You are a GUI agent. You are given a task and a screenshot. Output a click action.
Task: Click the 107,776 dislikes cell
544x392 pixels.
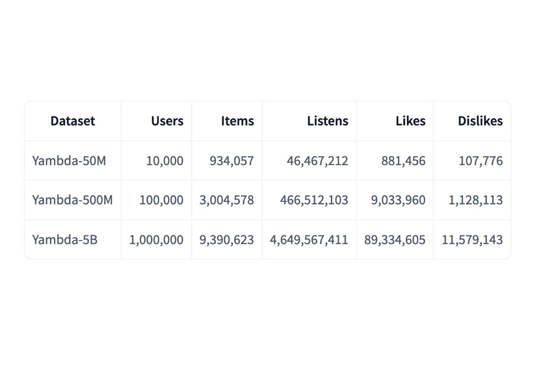coord(480,161)
